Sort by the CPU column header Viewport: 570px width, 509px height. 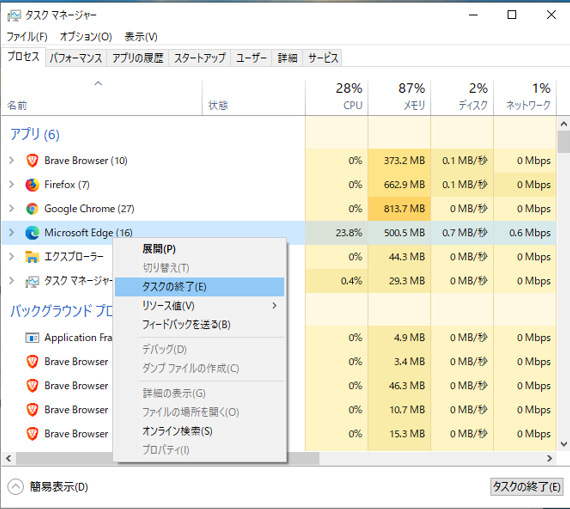(x=337, y=97)
